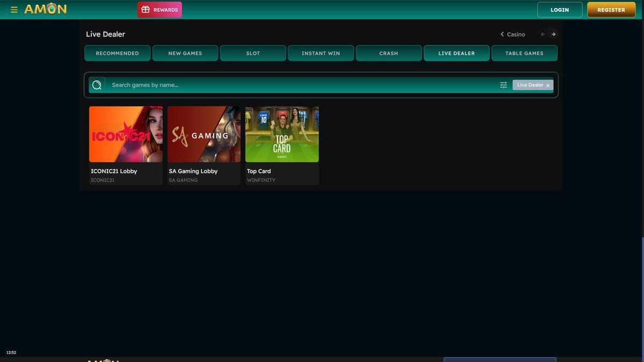The height and width of the screenshot is (362, 644).
Task: Open Top Card game thumbnail
Action: (282, 134)
